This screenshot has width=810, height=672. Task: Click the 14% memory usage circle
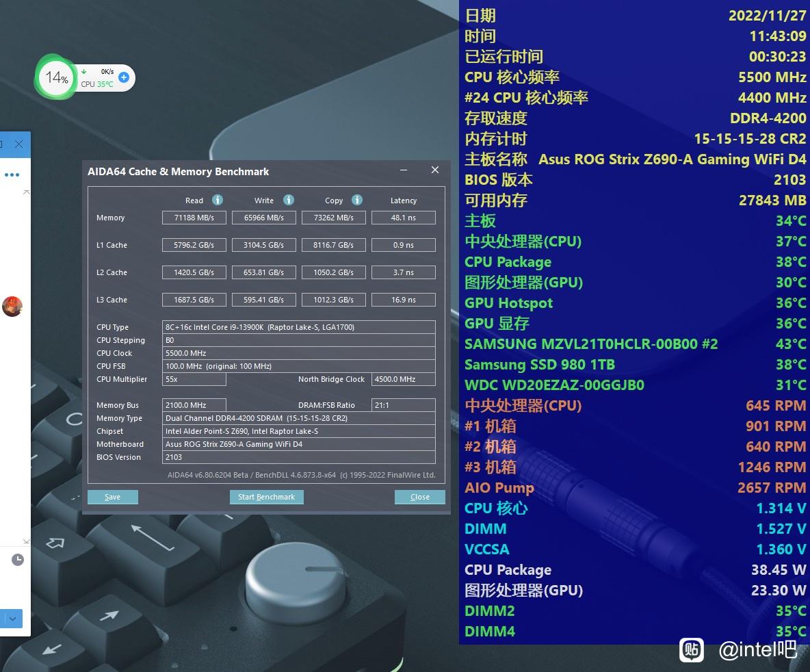coord(56,77)
